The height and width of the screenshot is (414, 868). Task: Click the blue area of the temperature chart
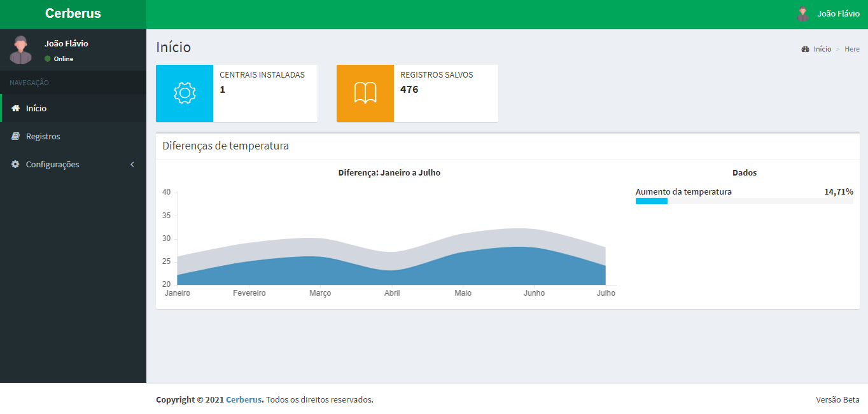click(x=382, y=273)
